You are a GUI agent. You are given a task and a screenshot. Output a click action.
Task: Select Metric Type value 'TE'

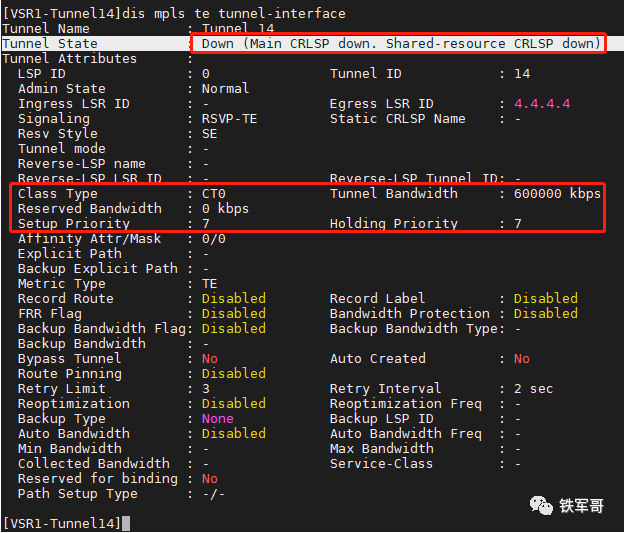point(210,284)
